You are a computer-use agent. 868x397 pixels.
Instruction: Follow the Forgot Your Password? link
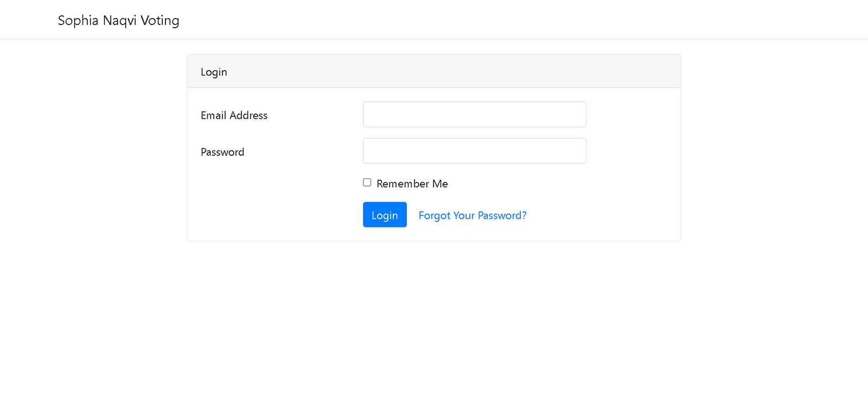[x=473, y=216]
